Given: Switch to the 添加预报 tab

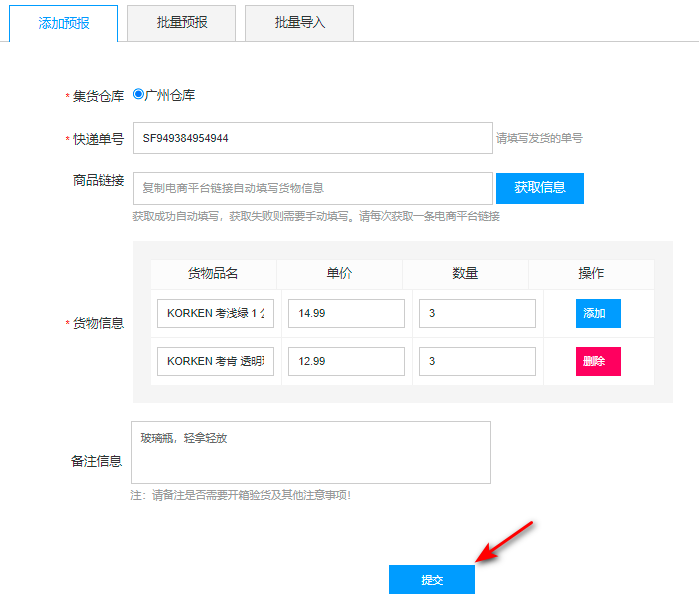Looking at the screenshot, I should click(x=64, y=23).
